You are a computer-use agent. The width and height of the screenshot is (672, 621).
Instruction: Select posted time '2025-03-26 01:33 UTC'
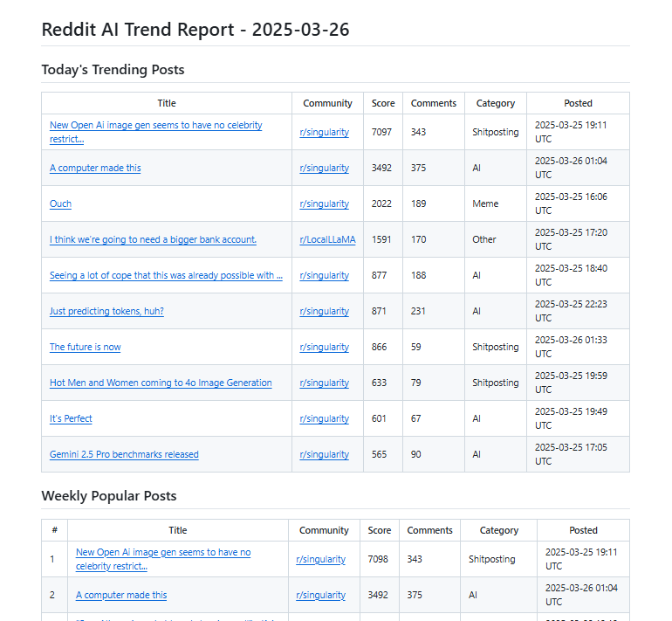tap(571, 347)
